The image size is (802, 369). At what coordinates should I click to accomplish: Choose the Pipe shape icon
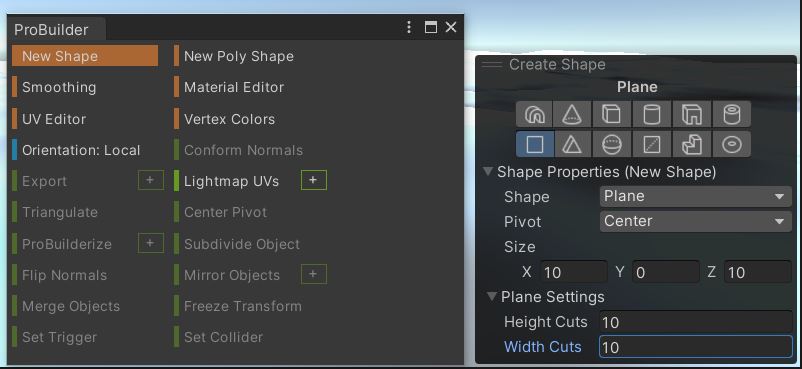[x=732, y=114]
